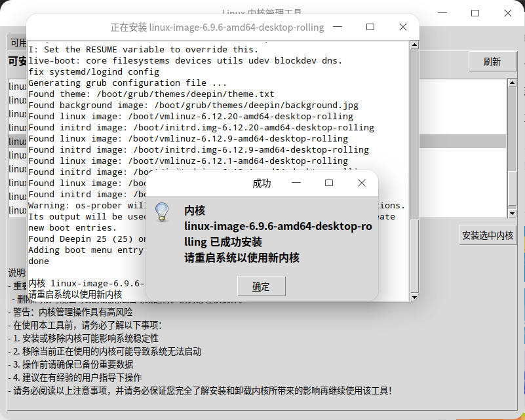Click log line with vmlinuz-6.12.1-amd64-desktop-rolling
The width and height of the screenshot is (525, 420).
188,161
